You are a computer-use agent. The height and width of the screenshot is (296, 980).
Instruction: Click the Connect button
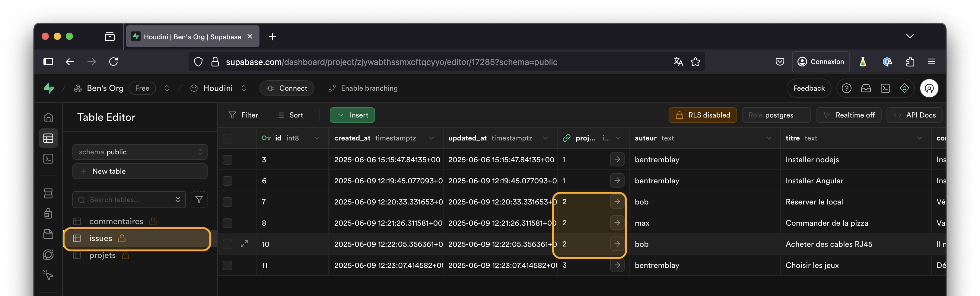(286, 88)
